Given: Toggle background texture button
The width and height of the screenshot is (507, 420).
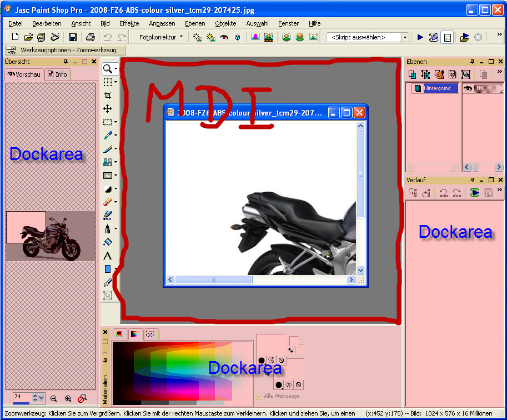Looking at the screenshot, I should 289,385.
